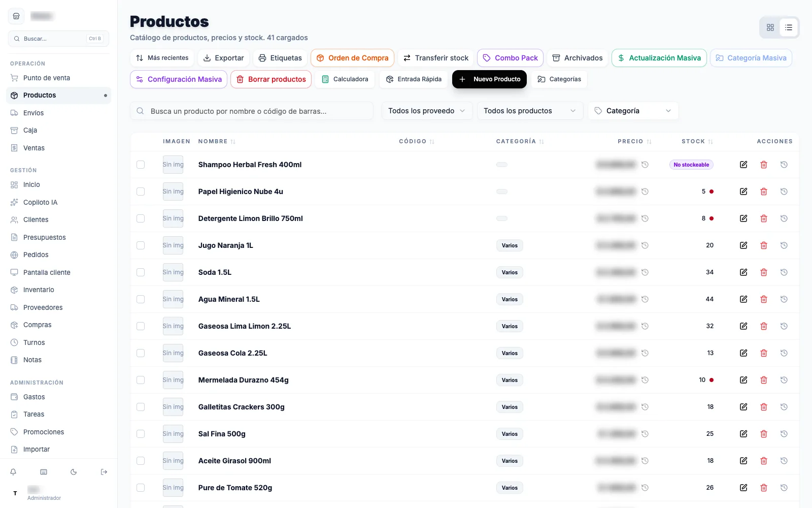Viewport: 812px width, 508px height.
Task: Expand the Todos los productos filter
Action: tap(530, 111)
